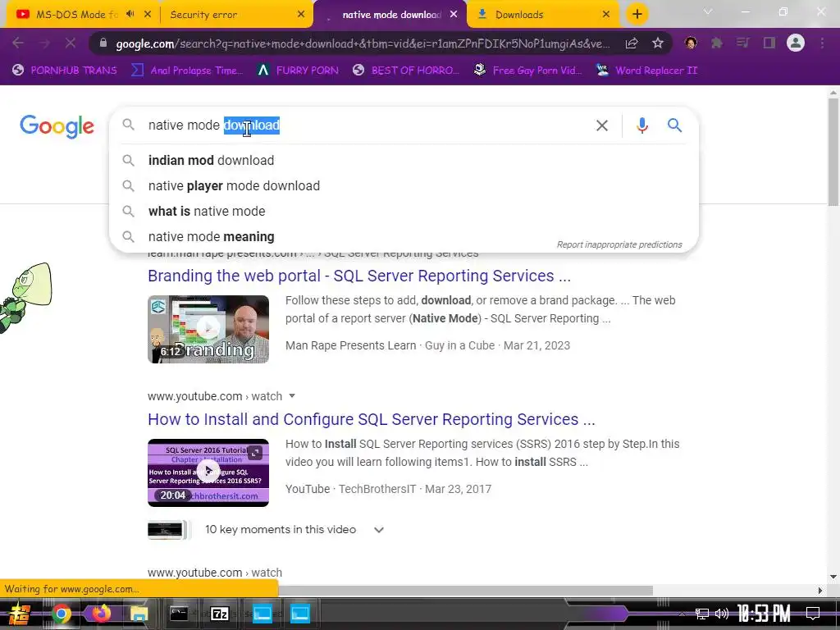Close the Downloads tab

coord(606,15)
